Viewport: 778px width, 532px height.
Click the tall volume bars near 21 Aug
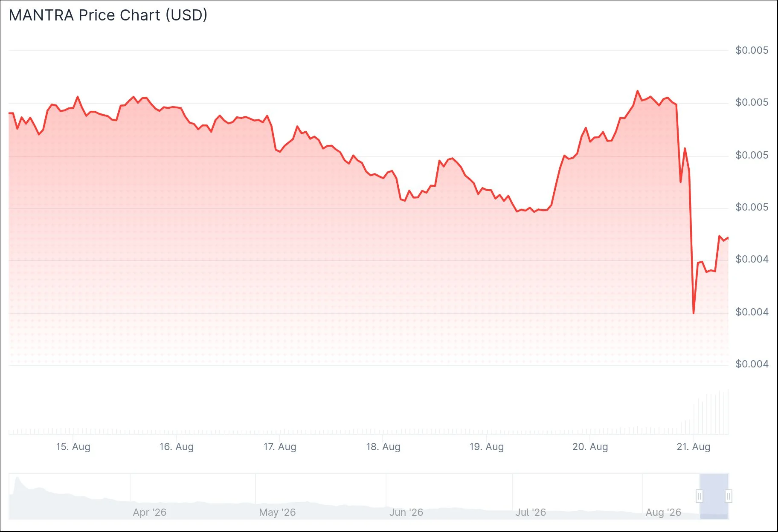[x=711, y=412]
